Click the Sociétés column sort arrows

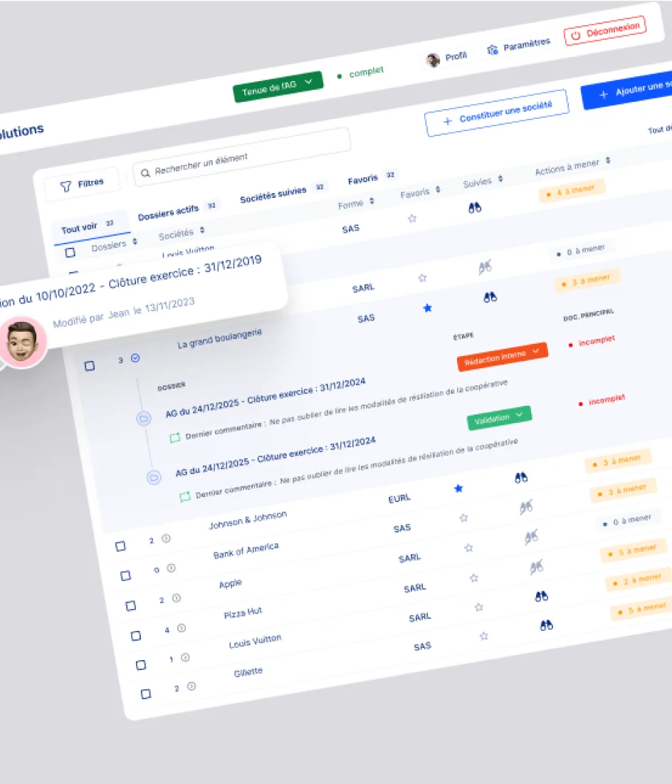(x=202, y=230)
